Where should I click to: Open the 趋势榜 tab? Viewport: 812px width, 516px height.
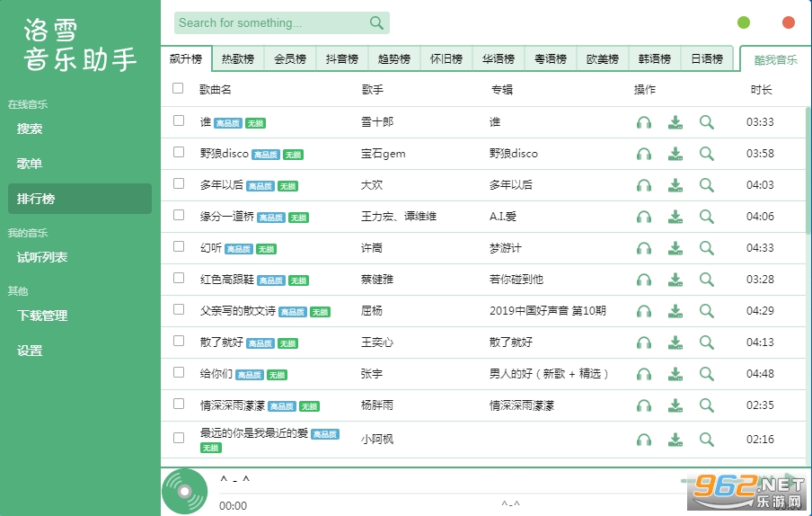pos(394,58)
